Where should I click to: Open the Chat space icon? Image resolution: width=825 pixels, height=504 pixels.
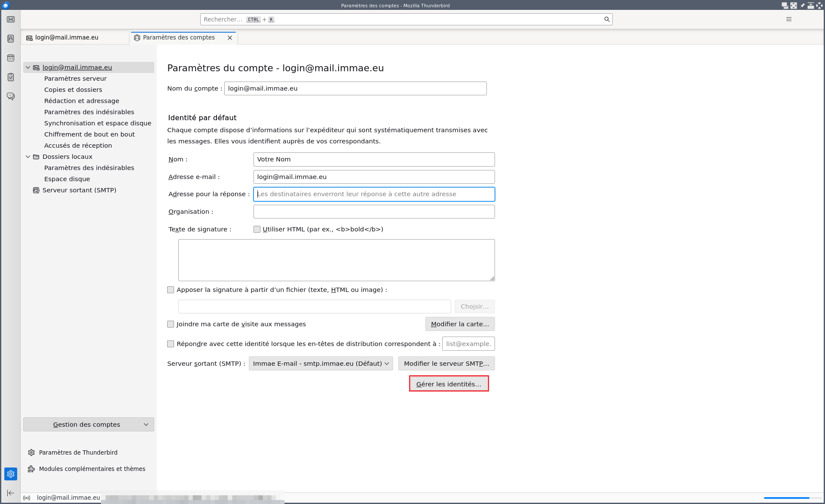[x=11, y=97]
